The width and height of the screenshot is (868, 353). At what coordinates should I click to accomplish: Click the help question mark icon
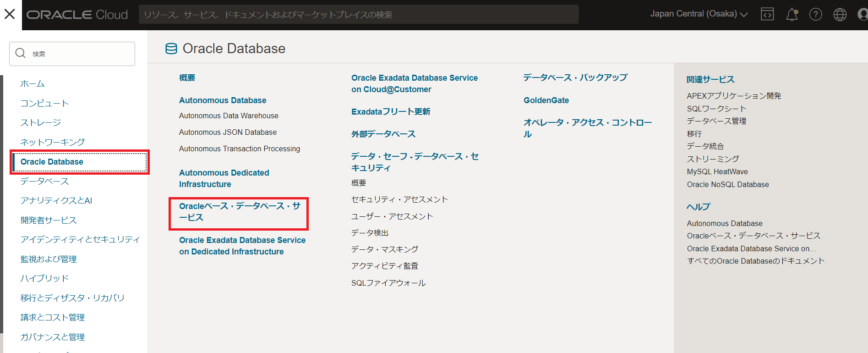coord(815,15)
